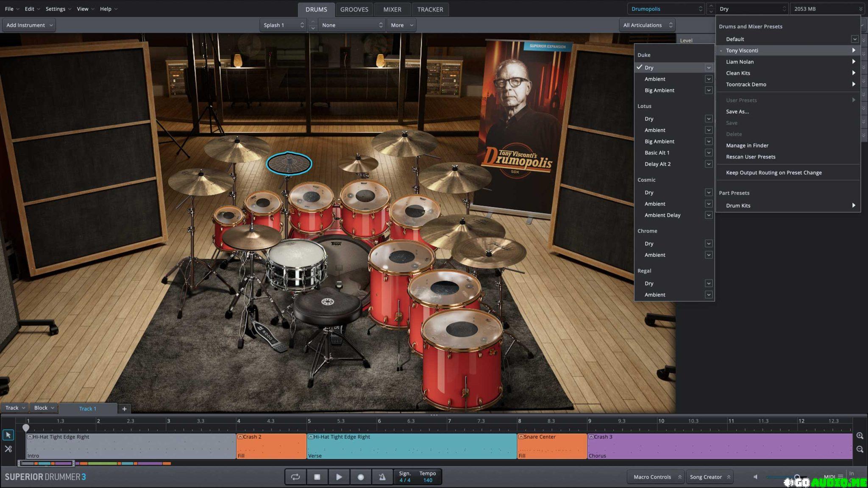Select Lotus Big Ambient preset
868x488 pixels.
pyautogui.click(x=659, y=141)
